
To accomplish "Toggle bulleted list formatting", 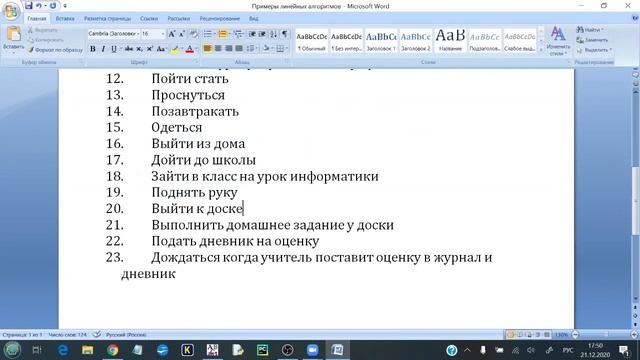I will pyautogui.click(x=208, y=34).
